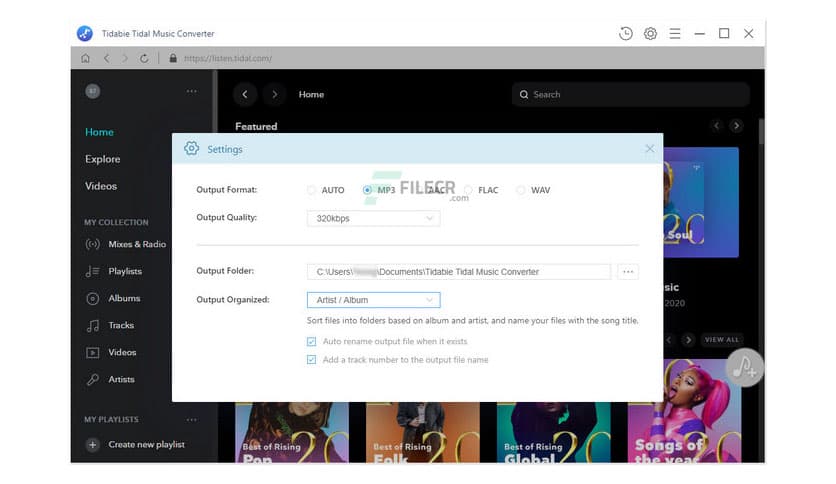Click the Tracks music note icon

tap(92, 326)
